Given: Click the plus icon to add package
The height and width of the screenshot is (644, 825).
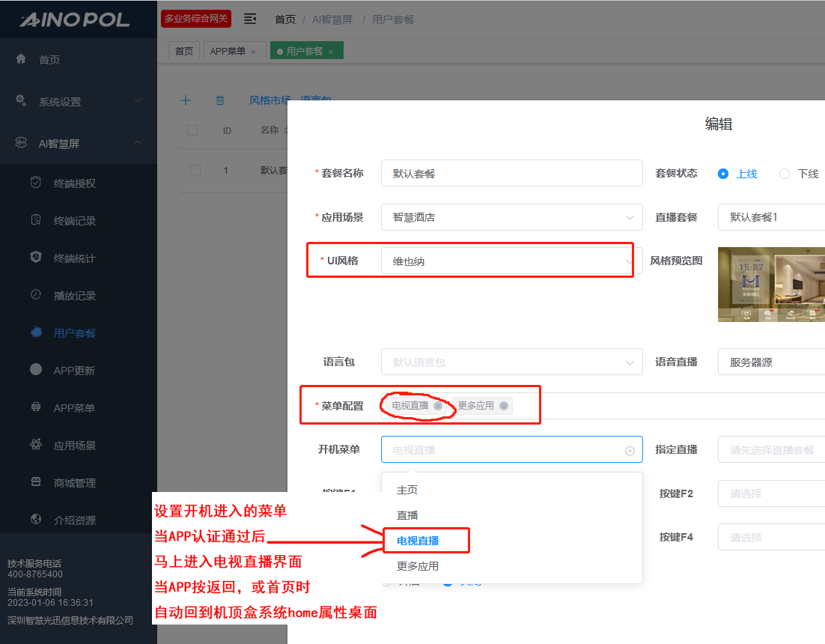Looking at the screenshot, I should pyautogui.click(x=186, y=100).
